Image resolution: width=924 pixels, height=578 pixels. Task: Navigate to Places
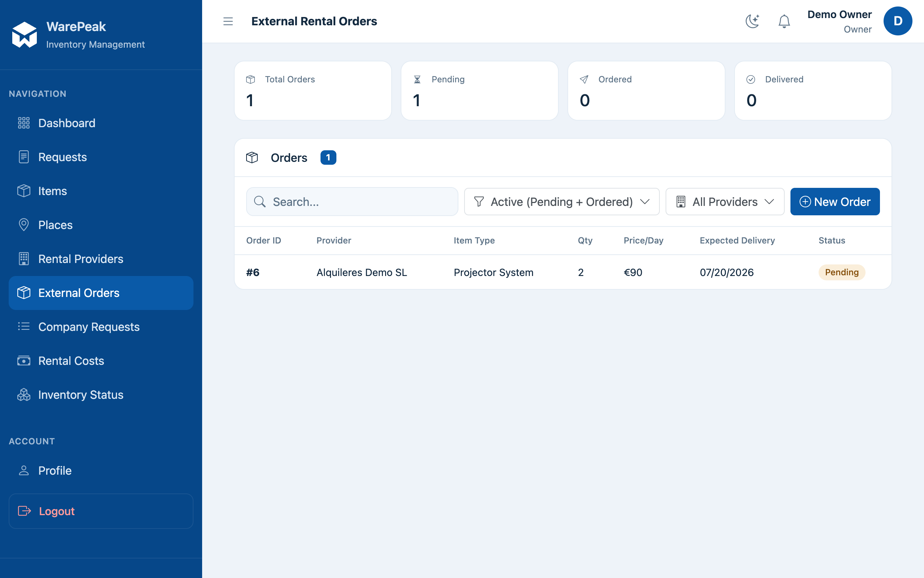click(101, 225)
